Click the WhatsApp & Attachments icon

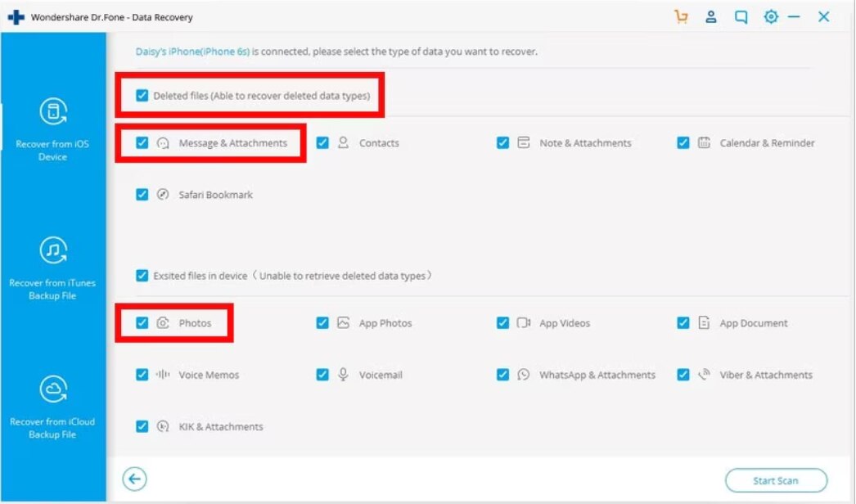coord(524,375)
